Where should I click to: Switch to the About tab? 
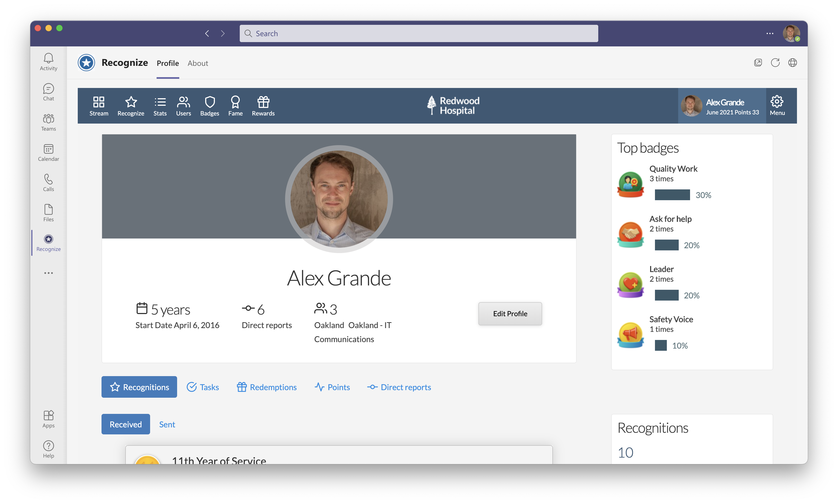click(197, 63)
